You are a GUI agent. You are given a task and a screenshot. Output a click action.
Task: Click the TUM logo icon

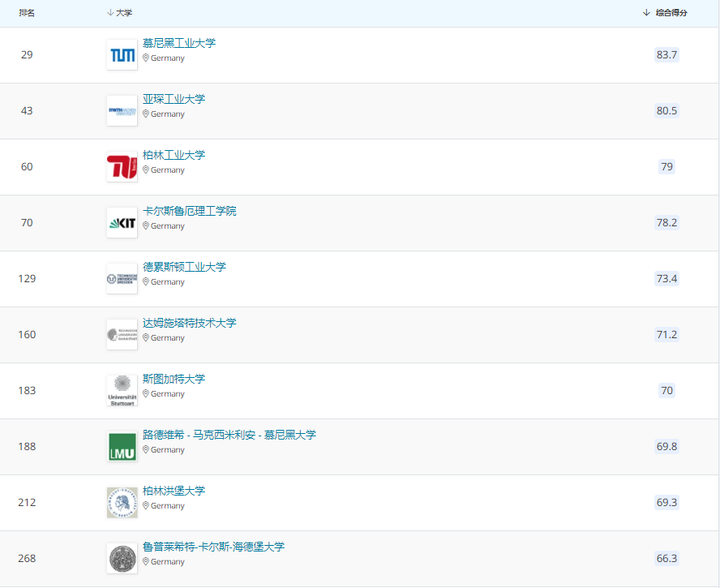tap(122, 55)
